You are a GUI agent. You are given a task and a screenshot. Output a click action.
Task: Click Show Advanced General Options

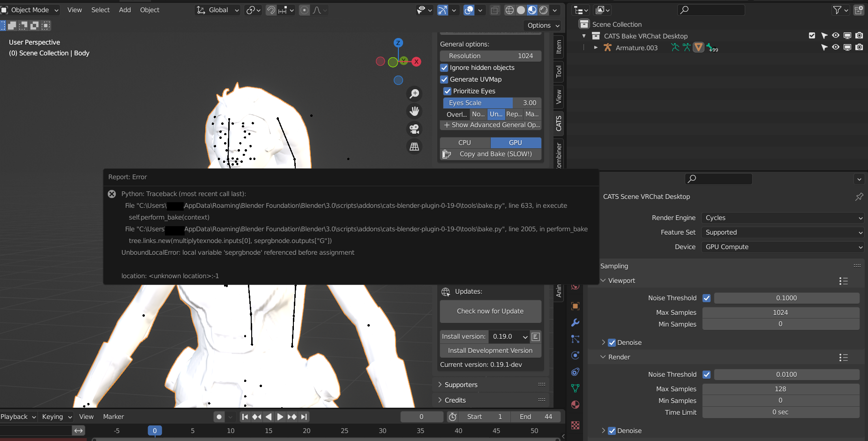click(491, 125)
